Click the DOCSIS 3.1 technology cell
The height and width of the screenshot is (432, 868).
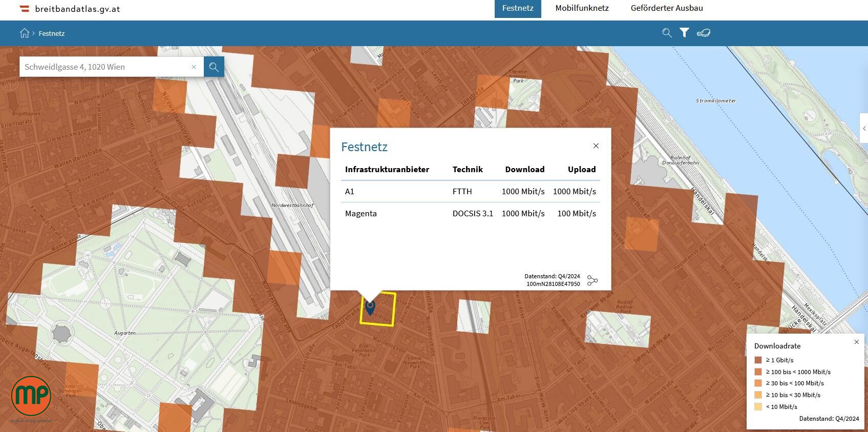(x=473, y=214)
